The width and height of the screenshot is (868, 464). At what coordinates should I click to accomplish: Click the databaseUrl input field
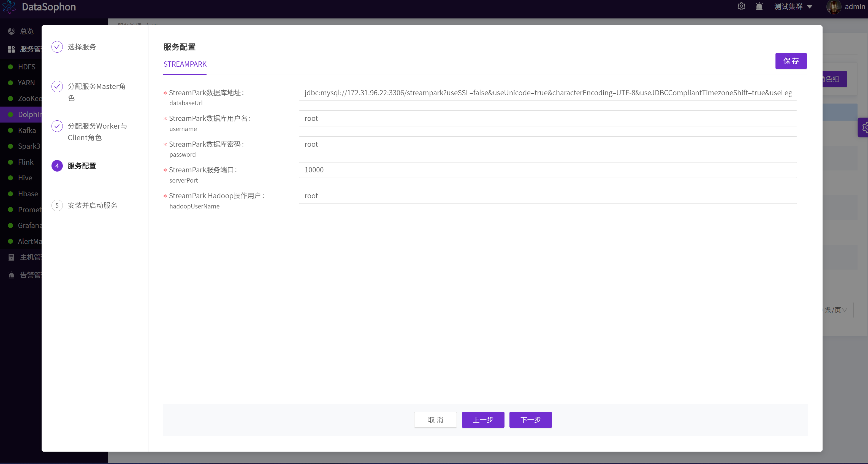pos(547,93)
